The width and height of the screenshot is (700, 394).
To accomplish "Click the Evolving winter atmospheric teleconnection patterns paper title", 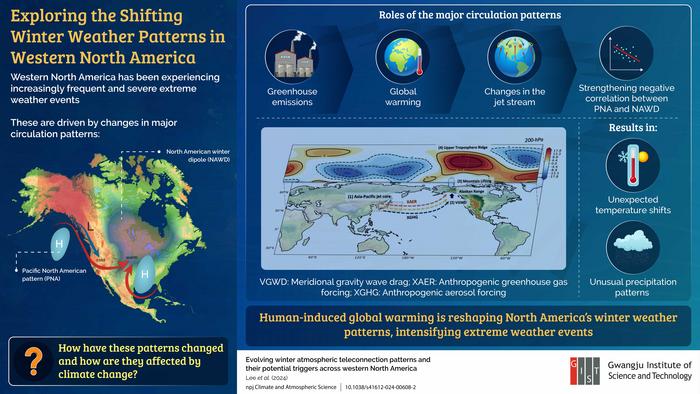I will click(338, 364).
